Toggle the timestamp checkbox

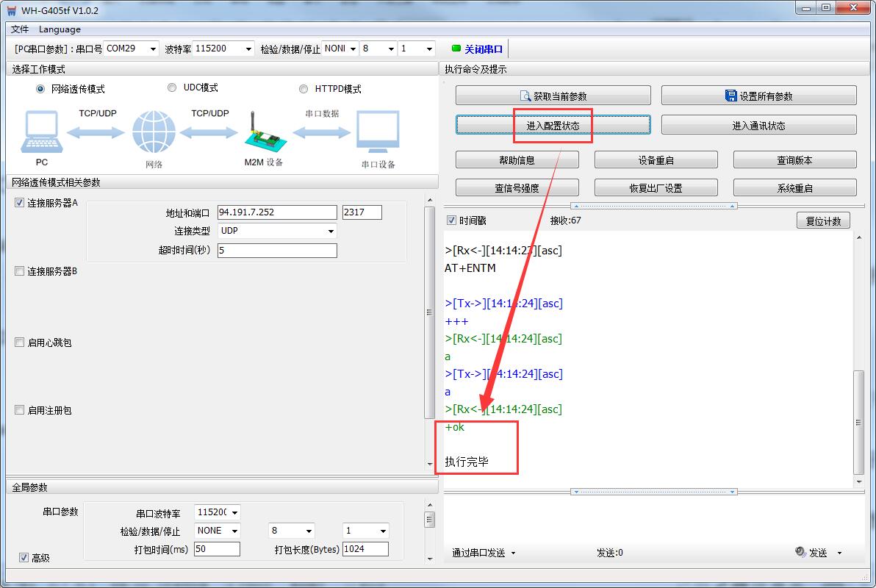click(451, 220)
